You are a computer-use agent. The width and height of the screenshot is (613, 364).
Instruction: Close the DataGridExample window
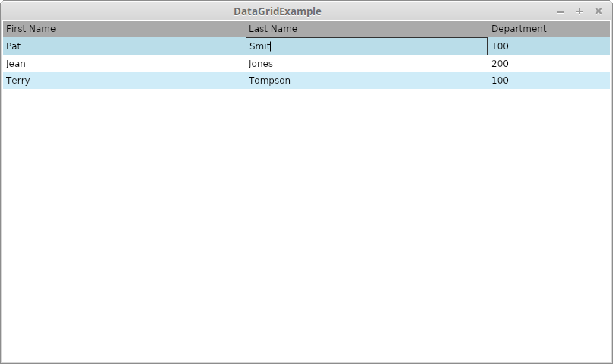599,11
